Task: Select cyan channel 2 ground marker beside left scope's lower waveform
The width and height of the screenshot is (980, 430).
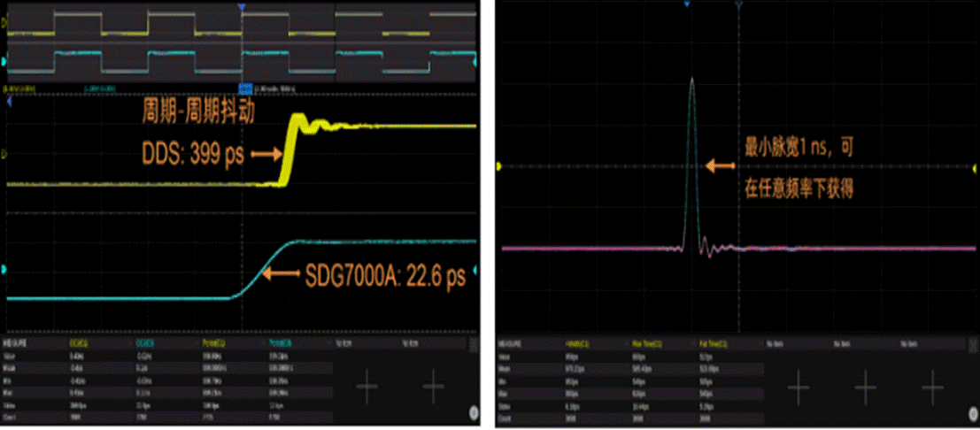Action: coord(5,270)
